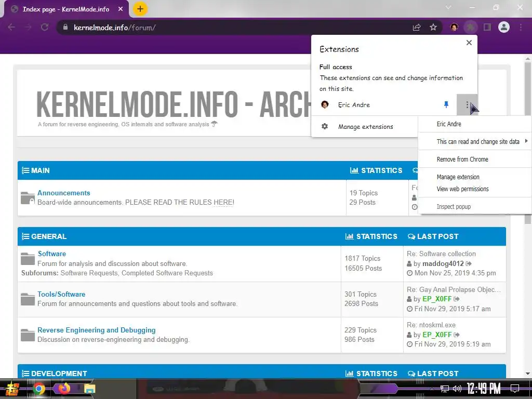Open Manage extensions

[x=365, y=127]
